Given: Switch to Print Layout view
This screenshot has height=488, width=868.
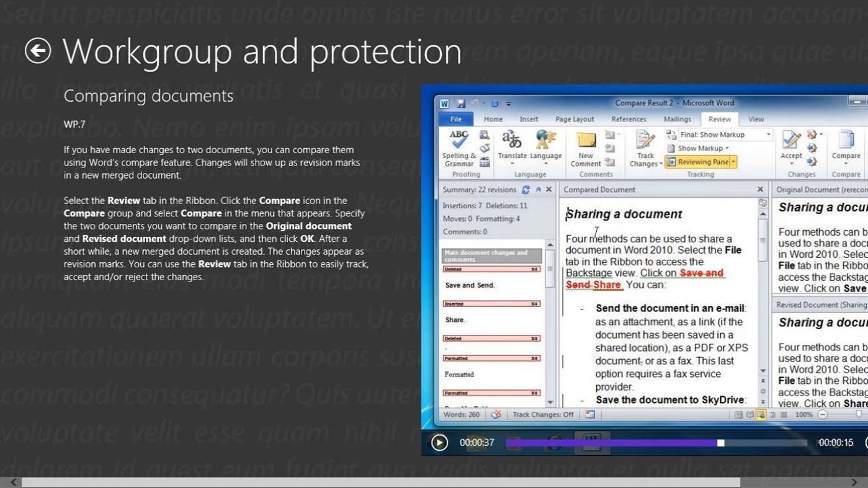Looking at the screenshot, I should 738,414.
